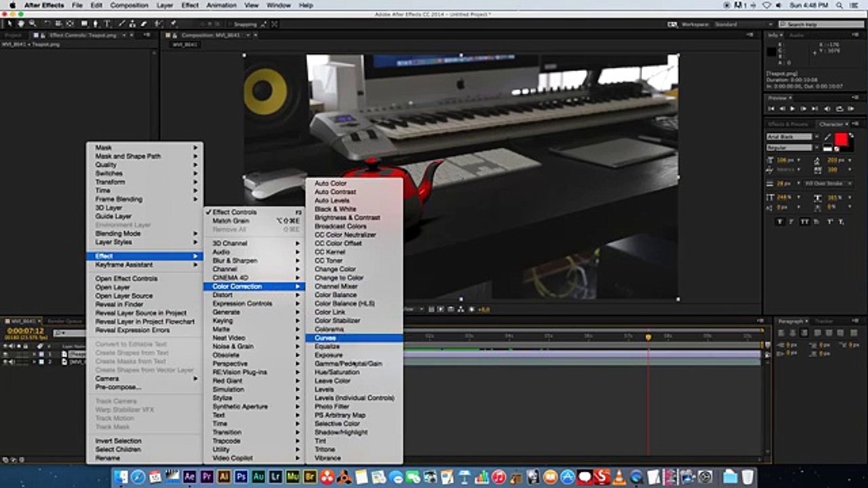Toggle All Caps in Character panel
Image resolution: width=868 pixels, height=488 pixels.
(805, 222)
